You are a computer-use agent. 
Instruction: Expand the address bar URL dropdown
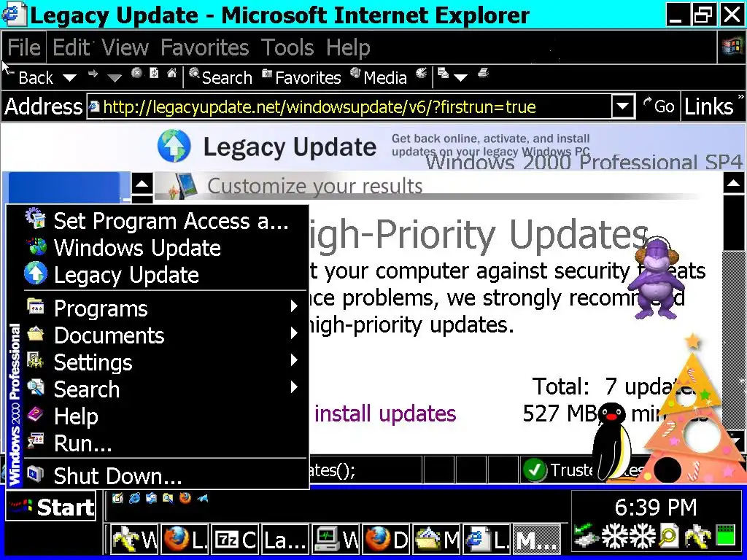(x=622, y=106)
